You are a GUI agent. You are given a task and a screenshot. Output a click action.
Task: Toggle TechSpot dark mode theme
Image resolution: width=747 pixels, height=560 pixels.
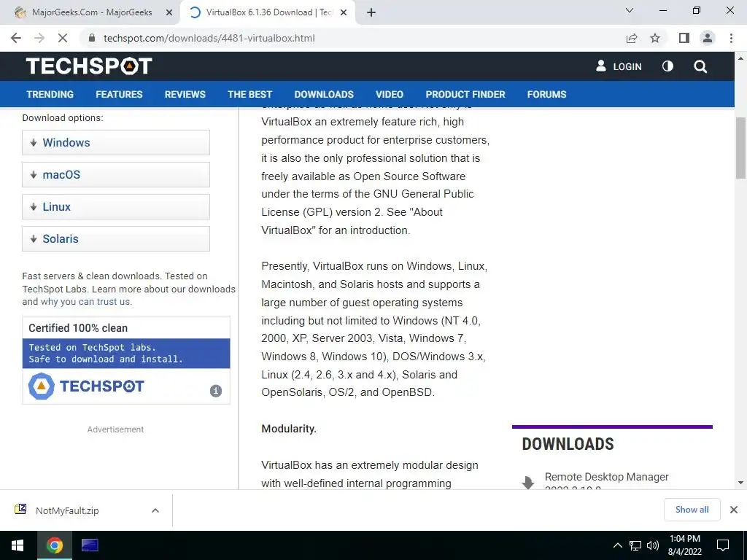point(667,66)
